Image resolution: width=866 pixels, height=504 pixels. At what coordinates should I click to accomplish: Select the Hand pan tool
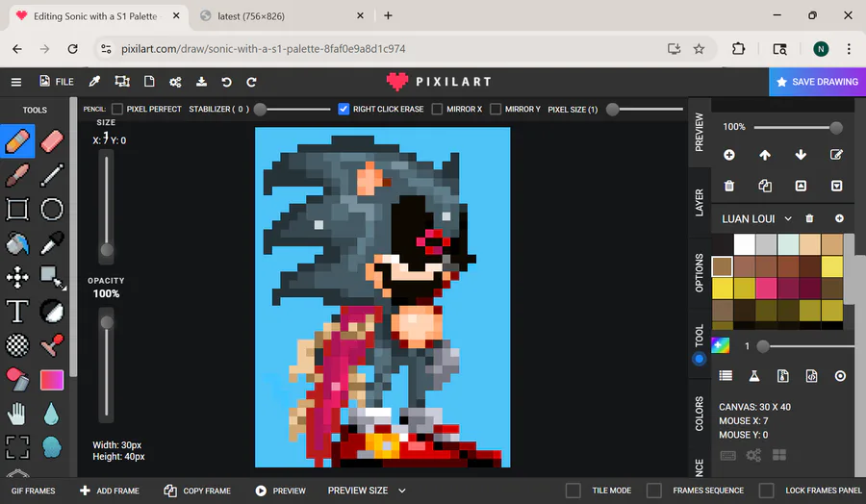(17, 414)
